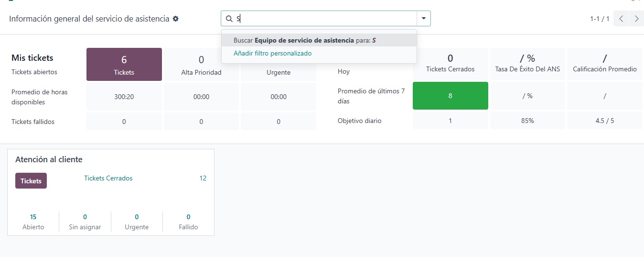Open the 'Tickets Cerrados' link in team card
644x257 pixels.
108,178
